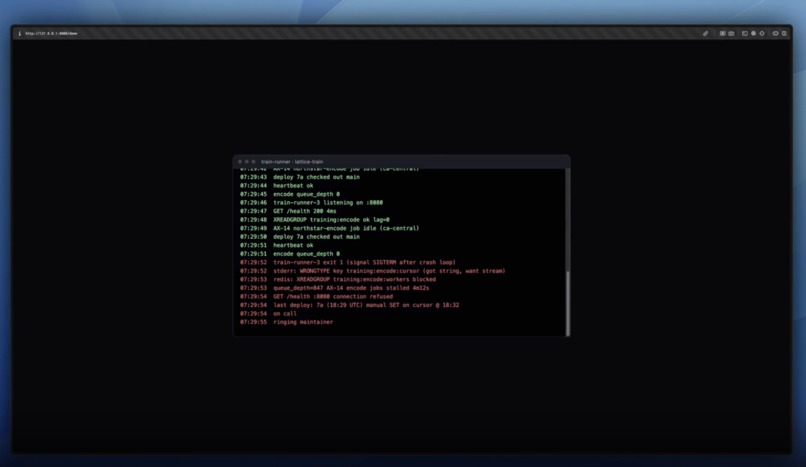Select the 07:29:43 'deploy 7a checked out main' line
This screenshot has width=806, height=467.
(300, 177)
